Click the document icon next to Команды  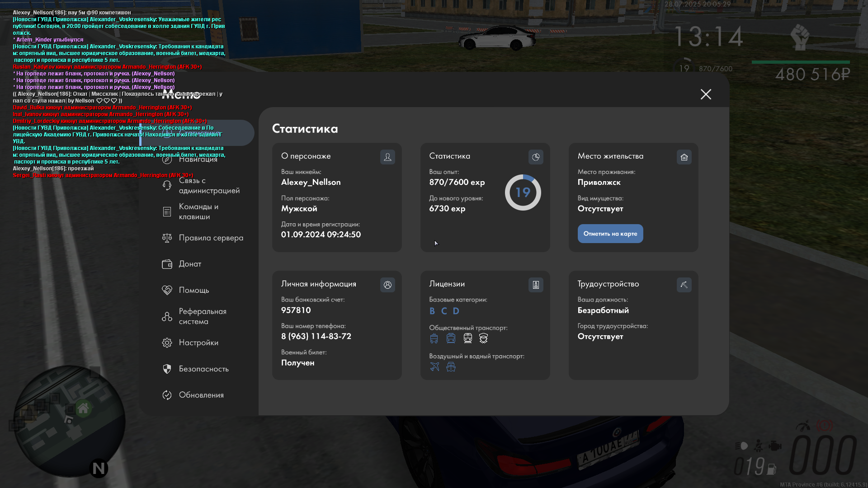(x=167, y=211)
